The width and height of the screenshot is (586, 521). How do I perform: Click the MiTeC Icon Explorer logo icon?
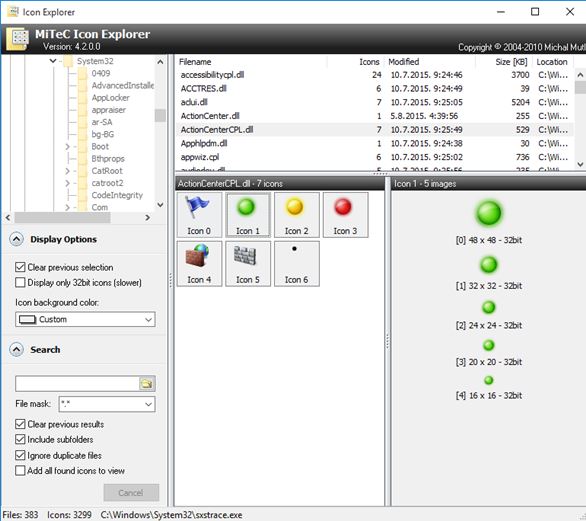[17, 38]
